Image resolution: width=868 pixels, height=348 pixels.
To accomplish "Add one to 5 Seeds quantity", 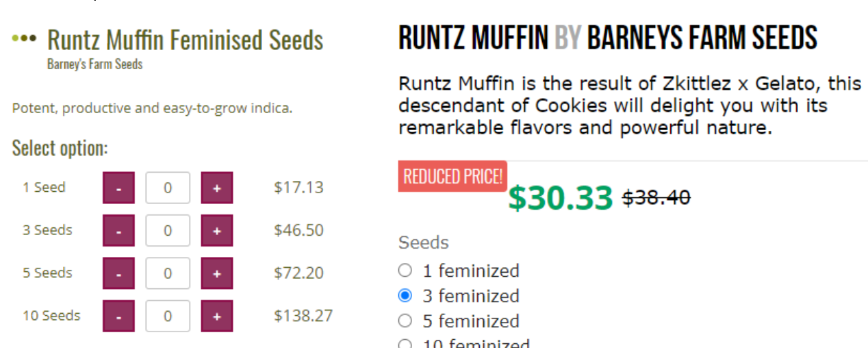I will (216, 273).
